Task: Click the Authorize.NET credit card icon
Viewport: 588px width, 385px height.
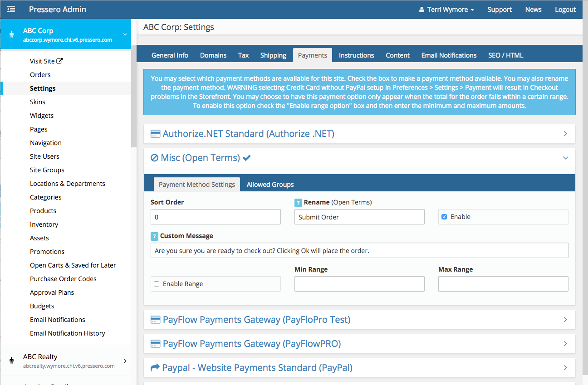Action: pos(155,134)
